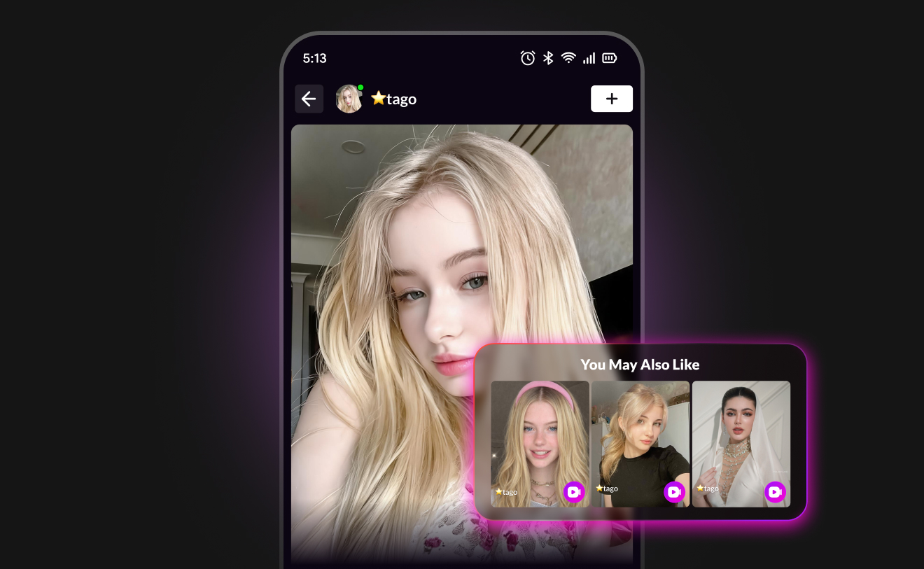
Task: Click the tago label on black t-shirt thumbnail
Action: 607,489
